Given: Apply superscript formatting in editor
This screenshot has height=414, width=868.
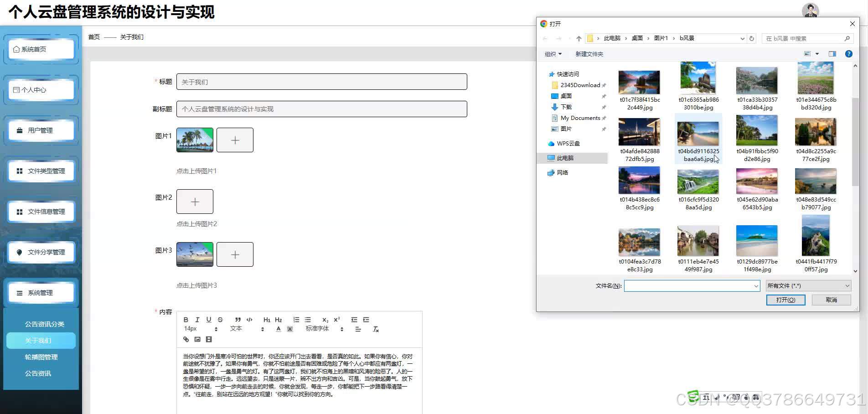Looking at the screenshot, I should point(337,320).
